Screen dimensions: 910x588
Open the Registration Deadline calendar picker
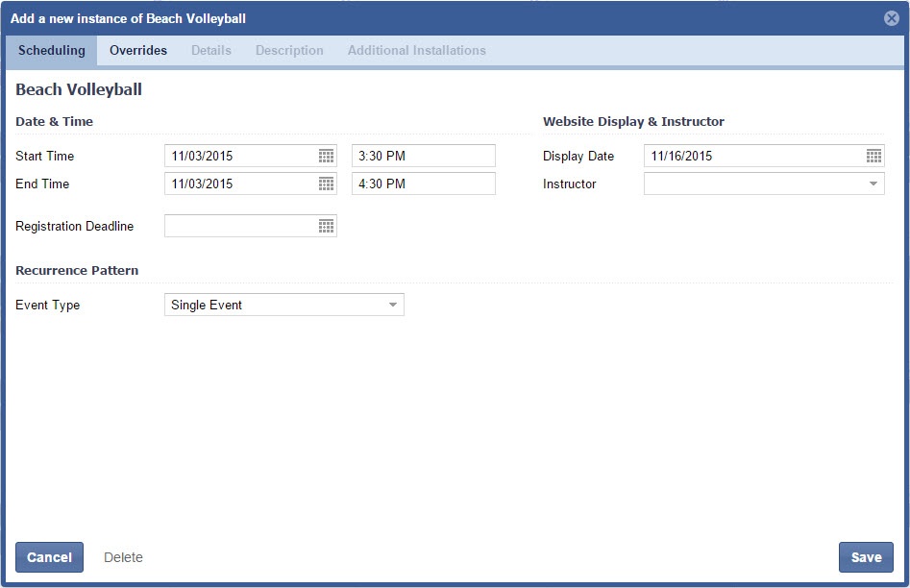pos(326,226)
